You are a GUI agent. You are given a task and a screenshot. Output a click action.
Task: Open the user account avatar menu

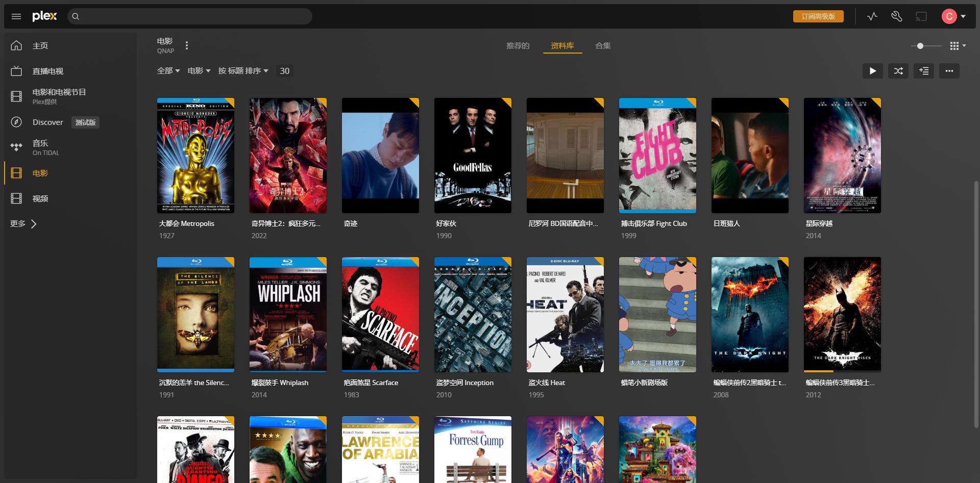click(x=953, y=16)
